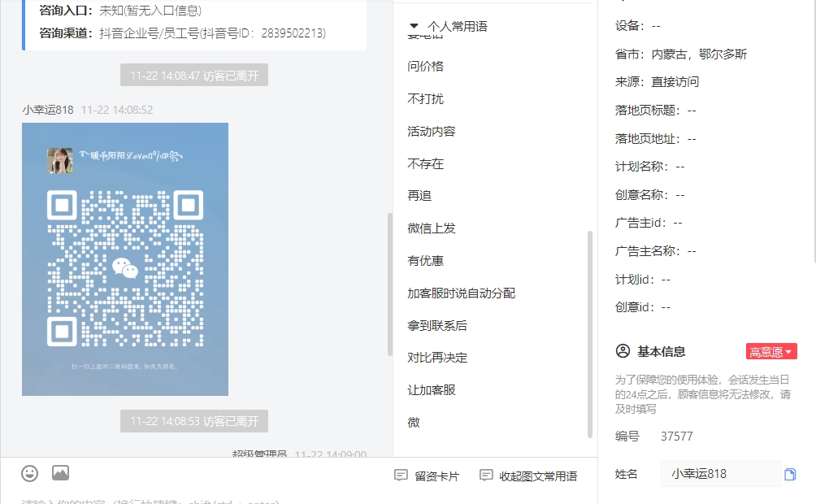Select the phrase 不存在
Screen dimensions: 816x504
click(425, 164)
